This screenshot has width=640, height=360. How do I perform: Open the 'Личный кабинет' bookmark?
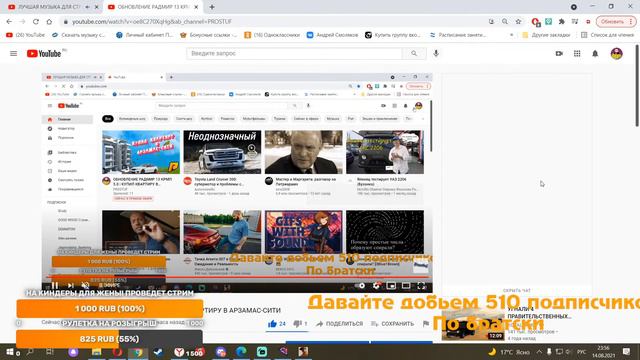click(x=144, y=35)
